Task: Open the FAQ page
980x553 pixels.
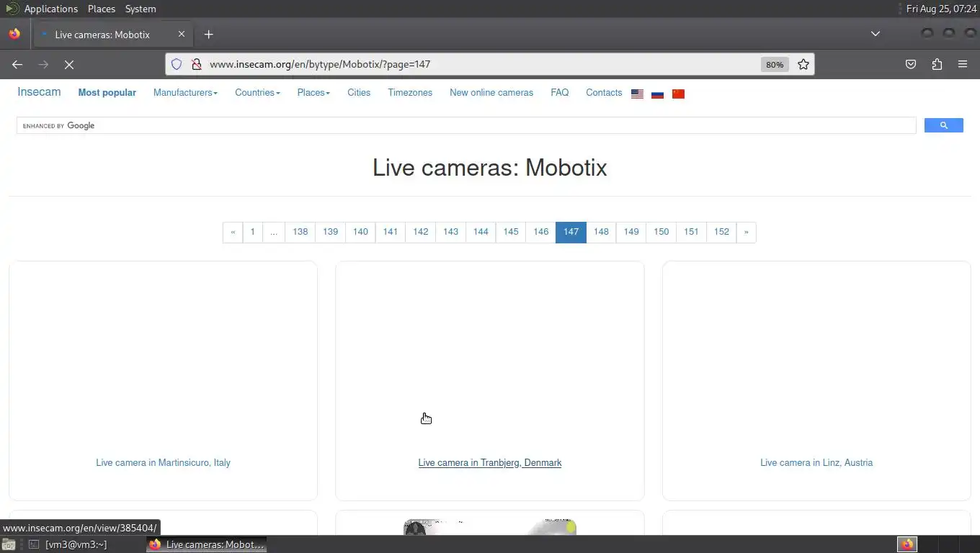Action: point(560,92)
